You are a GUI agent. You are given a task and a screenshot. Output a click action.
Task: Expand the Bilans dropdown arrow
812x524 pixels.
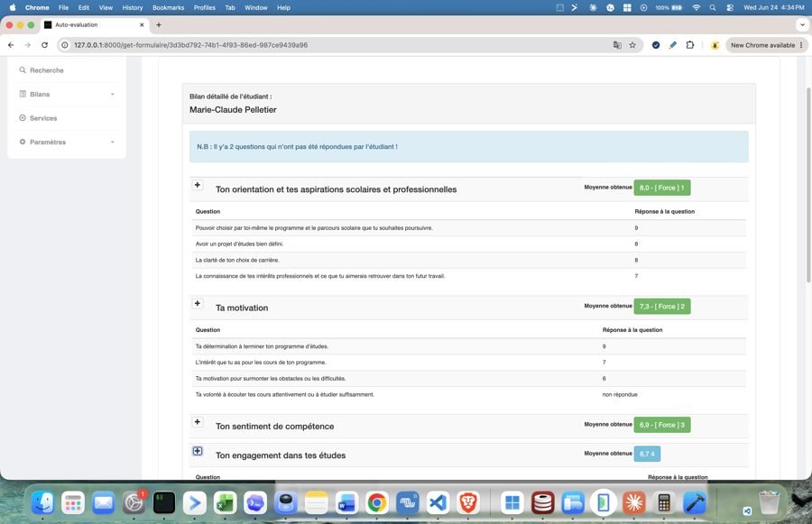pyautogui.click(x=113, y=94)
